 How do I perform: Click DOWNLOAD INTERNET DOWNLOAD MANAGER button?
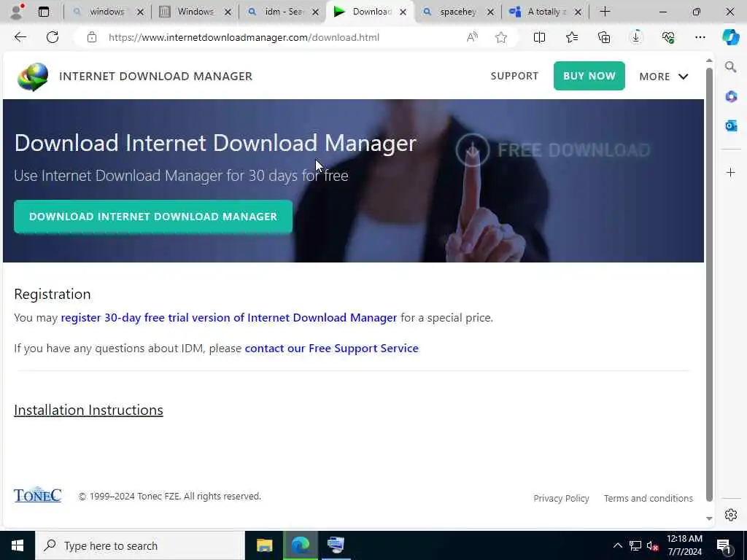coord(153,217)
